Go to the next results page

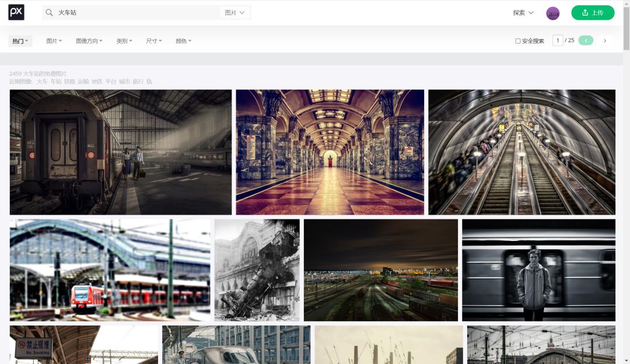tap(605, 41)
